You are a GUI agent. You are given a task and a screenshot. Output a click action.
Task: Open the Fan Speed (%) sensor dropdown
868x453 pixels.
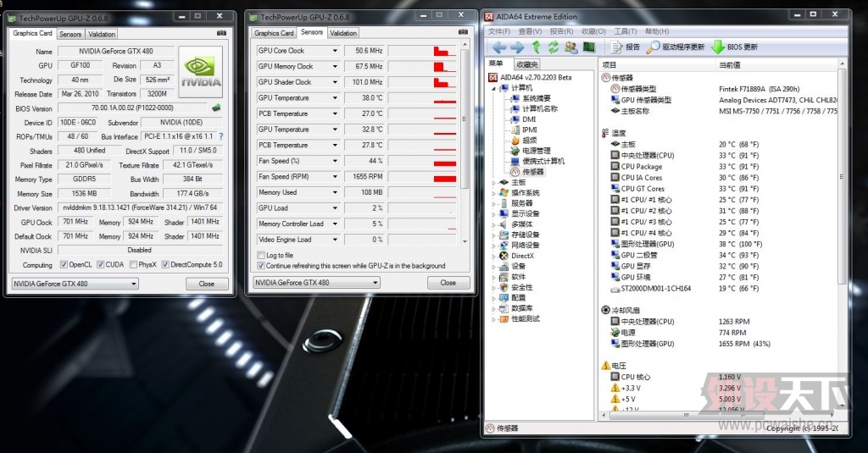[x=335, y=161]
